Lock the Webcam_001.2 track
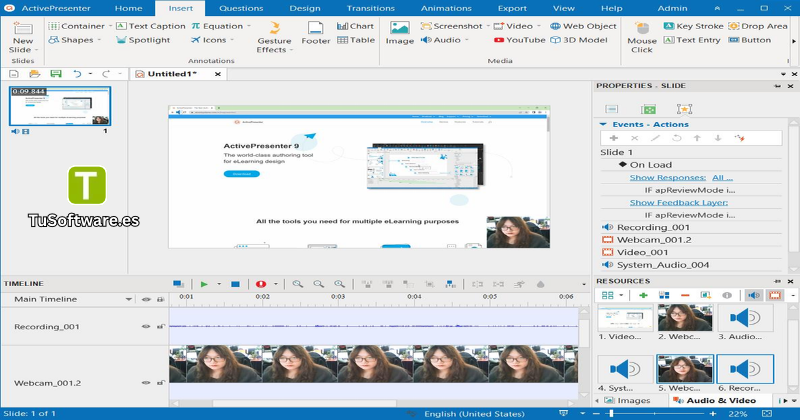Viewport: 800px width, 420px height. pos(160,383)
